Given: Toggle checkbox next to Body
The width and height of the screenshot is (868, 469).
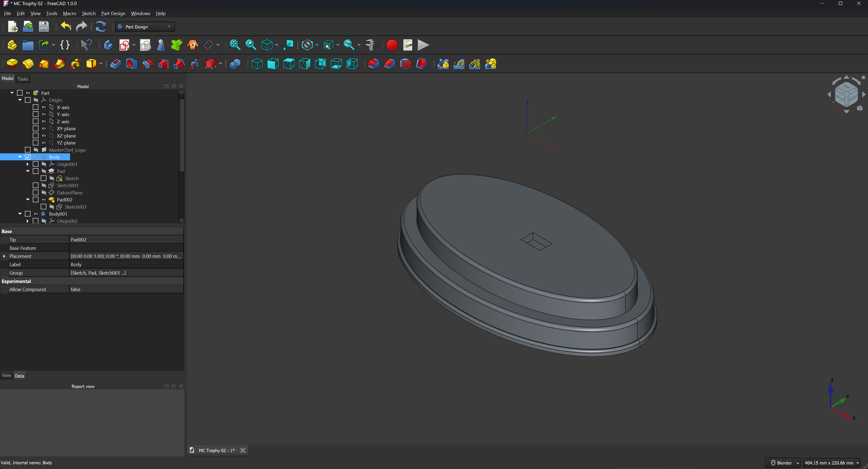Looking at the screenshot, I should (x=28, y=157).
